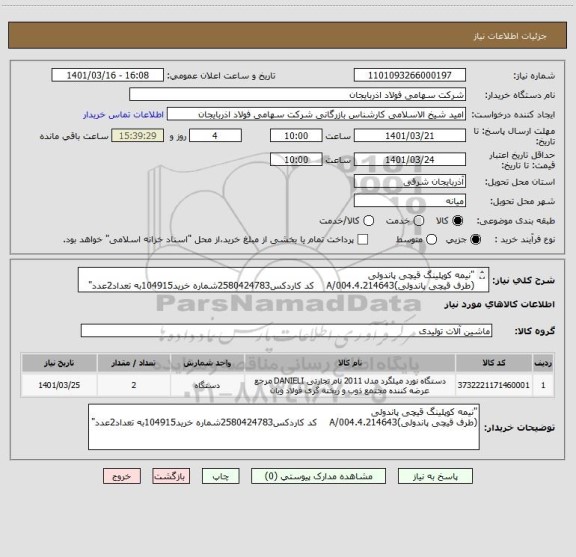The width and height of the screenshot is (576, 557).
Task: Click the واحد شمارش column header
Action: pyautogui.click(x=207, y=363)
